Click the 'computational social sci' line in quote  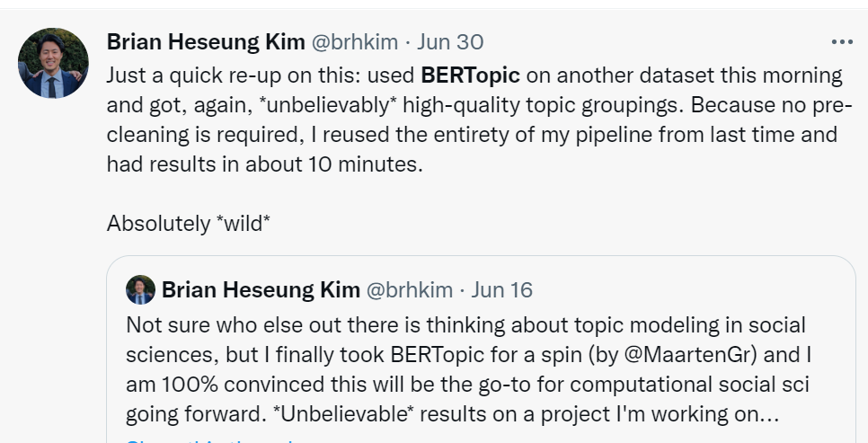pos(467,385)
